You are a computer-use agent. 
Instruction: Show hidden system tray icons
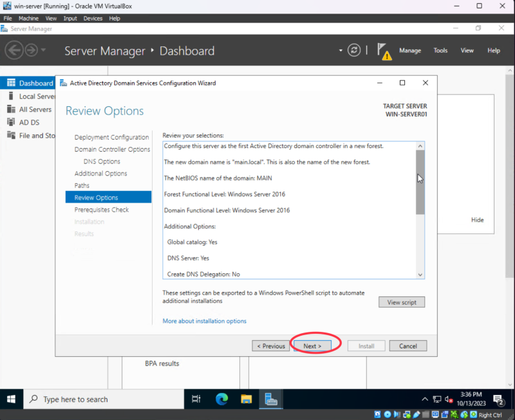point(425,399)
